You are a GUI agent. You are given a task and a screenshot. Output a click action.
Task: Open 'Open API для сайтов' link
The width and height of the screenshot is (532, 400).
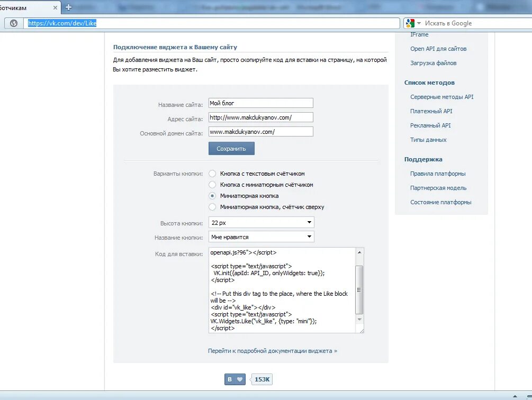pos(438,49)
